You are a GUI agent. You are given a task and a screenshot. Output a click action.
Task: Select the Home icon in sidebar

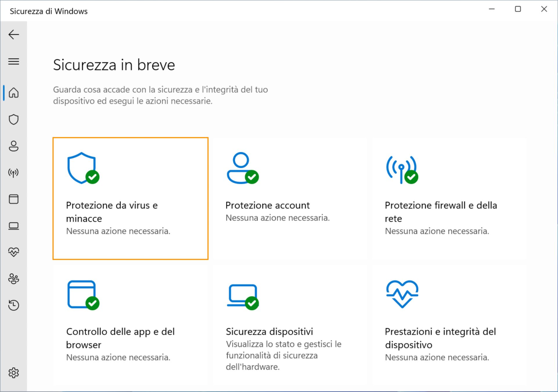[x=14, y=93]
